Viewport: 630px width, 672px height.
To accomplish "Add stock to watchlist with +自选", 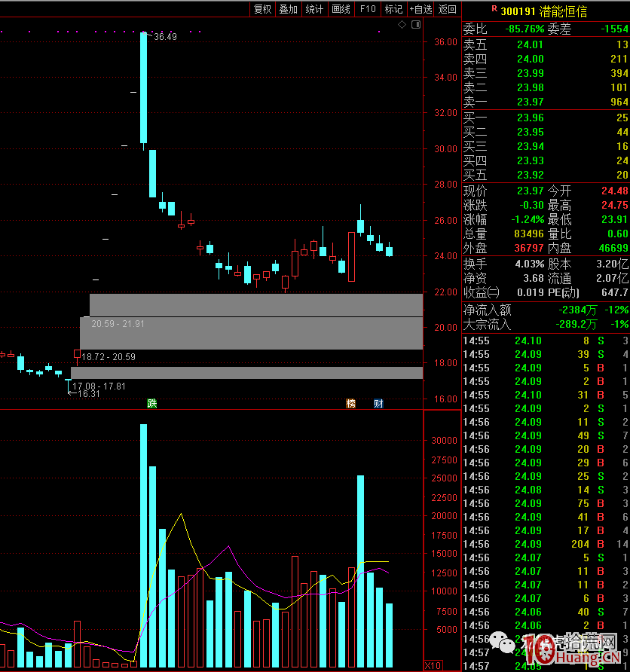I will click(x=421, y=9).
